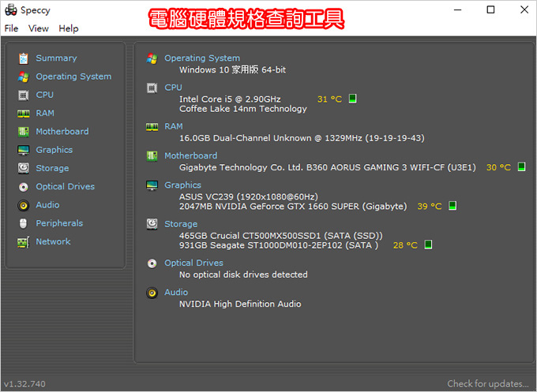This screenshot has height=392, width=537.
Task: Click the Audio heading link in main panel
Action: (x=176, y=293)
